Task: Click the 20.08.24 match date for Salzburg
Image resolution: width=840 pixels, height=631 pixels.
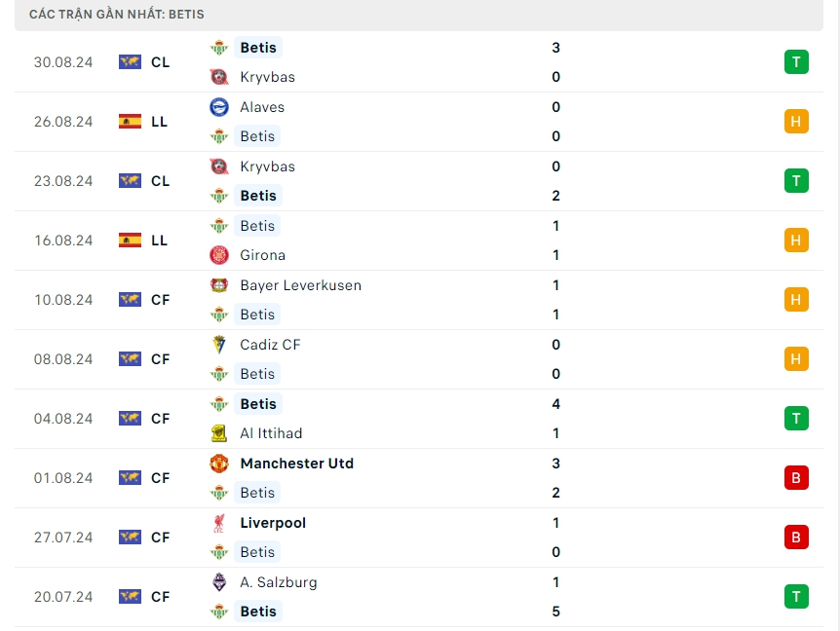Action: click(63, 597)
